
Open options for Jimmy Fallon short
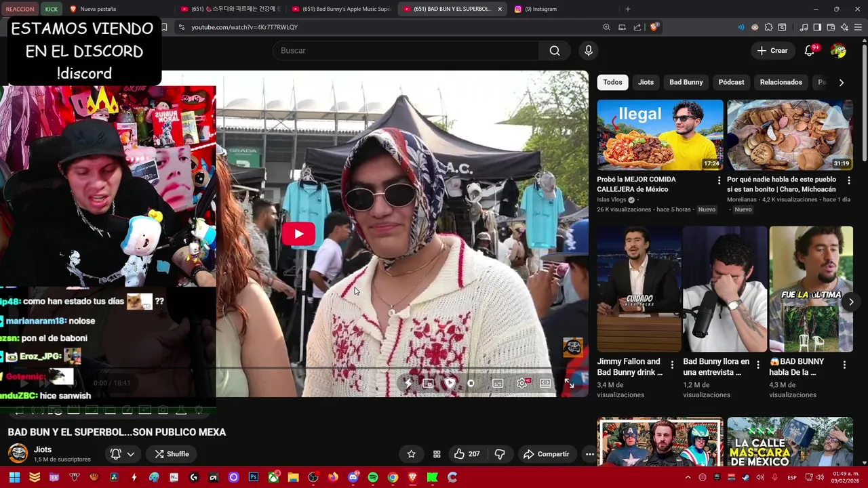coord(672,365)
